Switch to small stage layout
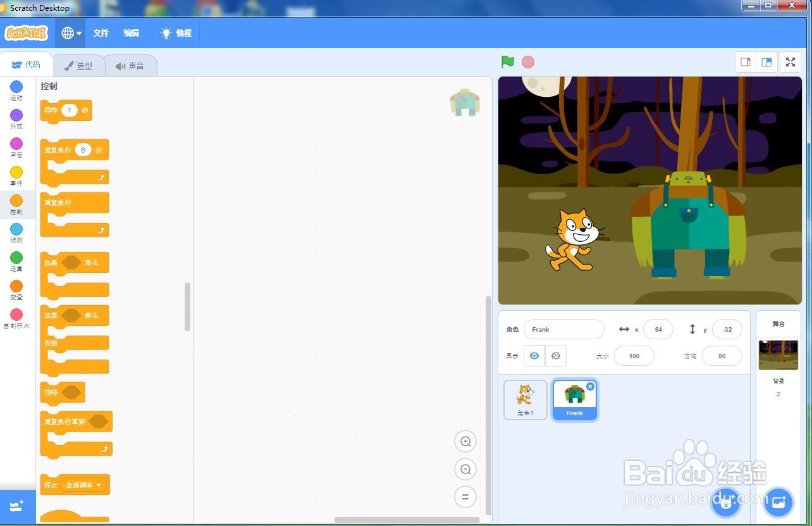Screen dimensions: 812x526 click(x=746, y=62)
